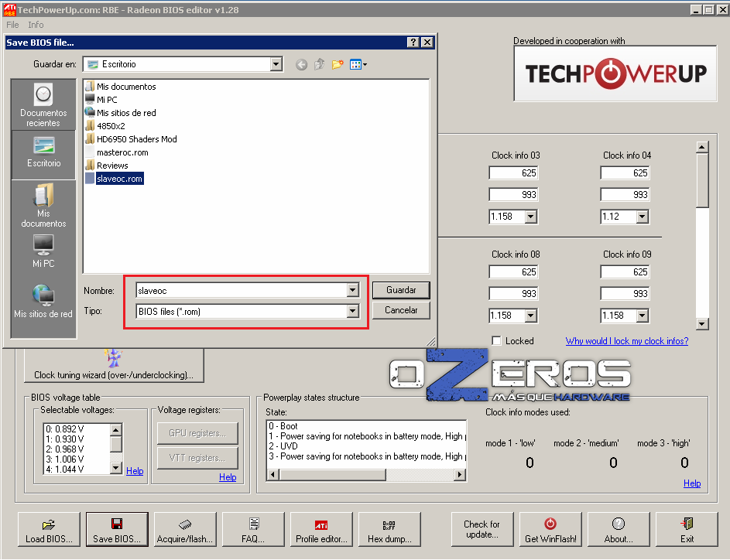730x560 pixels.
Task: Go up one folder level icon
Action: [x=320, y=65]
